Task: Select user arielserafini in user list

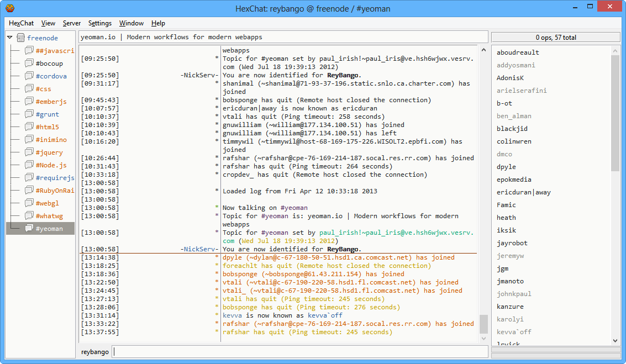Action: tap(522, 91)
